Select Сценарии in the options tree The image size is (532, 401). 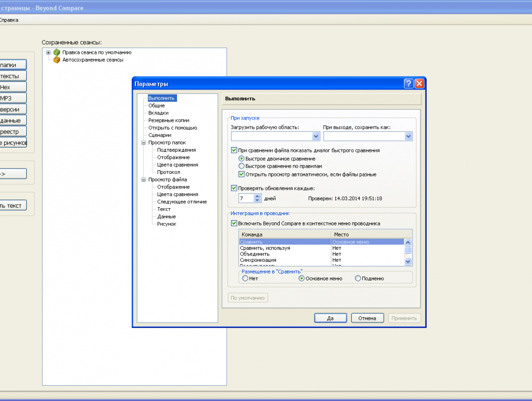coord(160,135)
